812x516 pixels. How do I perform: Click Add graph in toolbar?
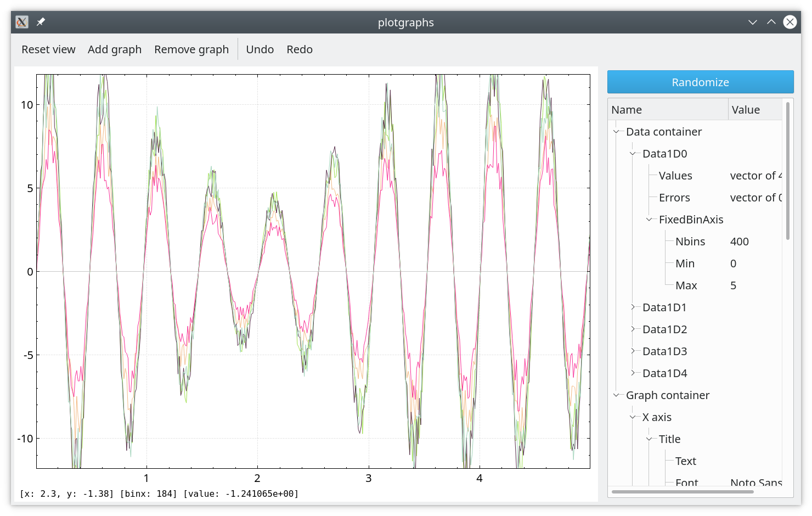coord(115,49)
